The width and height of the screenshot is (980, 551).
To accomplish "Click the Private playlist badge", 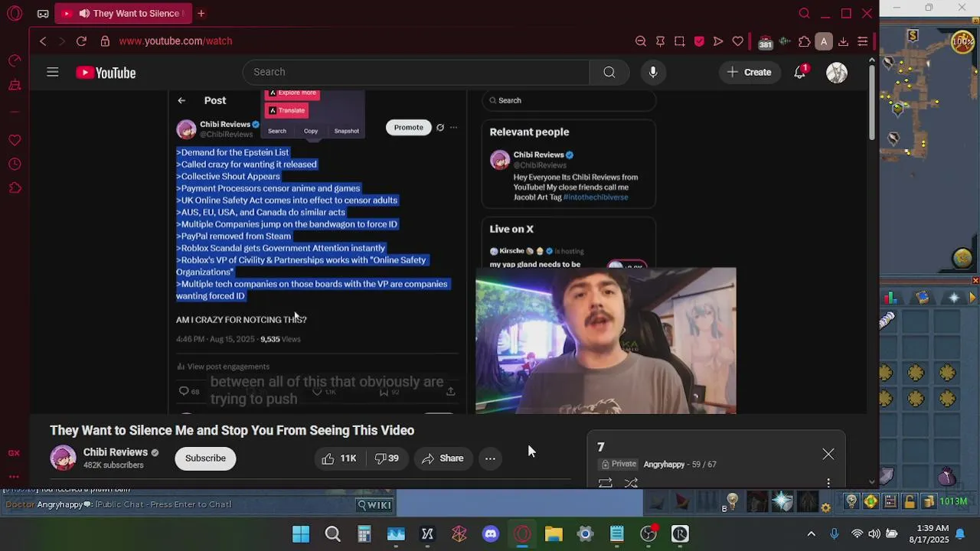I will (x=619, y=465).
